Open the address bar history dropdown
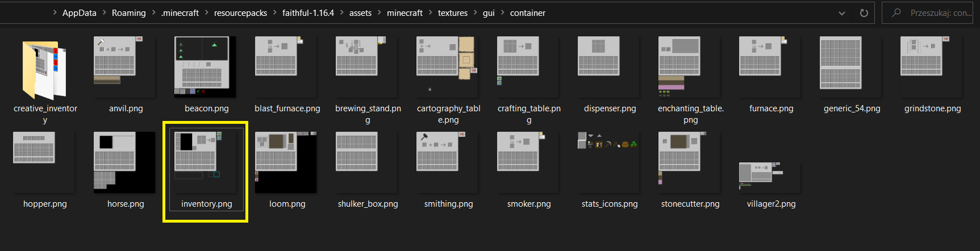Image resolution: width=980 pixels, height=251 pixels. point(842,13)
